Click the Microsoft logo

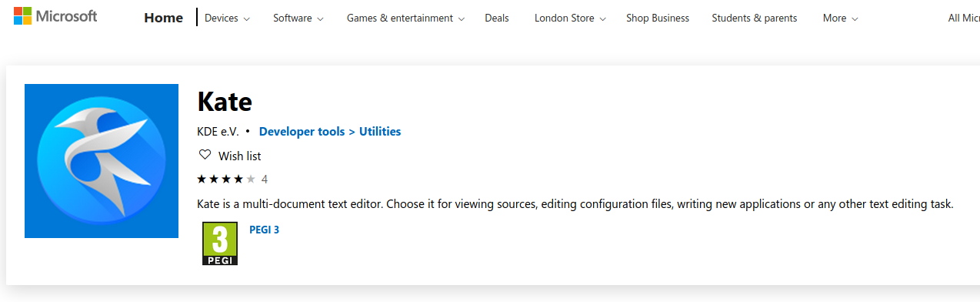(x=55, y=16)
